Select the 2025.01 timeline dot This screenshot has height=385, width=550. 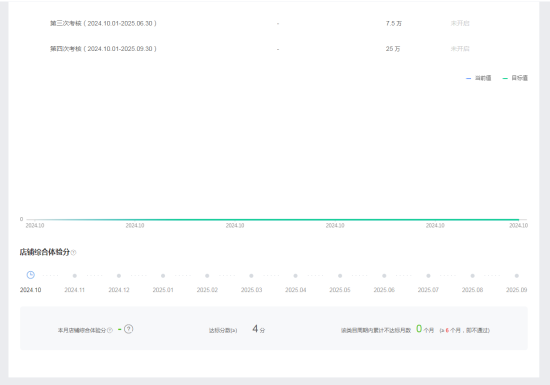(x=163, y=276)
